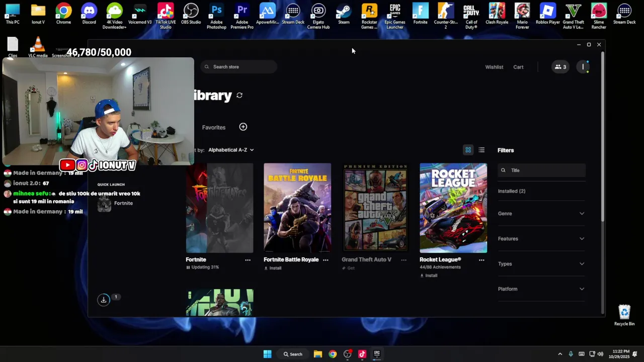Screen dimensions: 644x362
Task: Open ApowerMirror desktop icon
Action: pyautogui.click(x=268, y=14)
